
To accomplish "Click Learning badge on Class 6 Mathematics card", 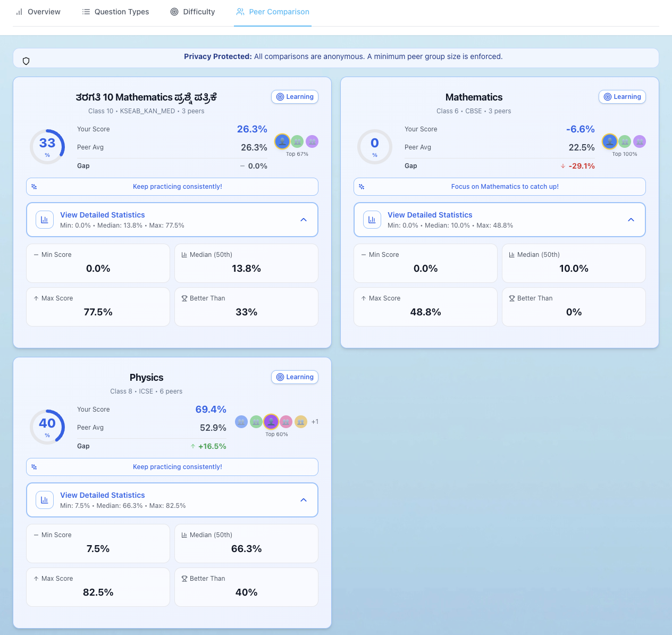I will [x=623, y=97].
